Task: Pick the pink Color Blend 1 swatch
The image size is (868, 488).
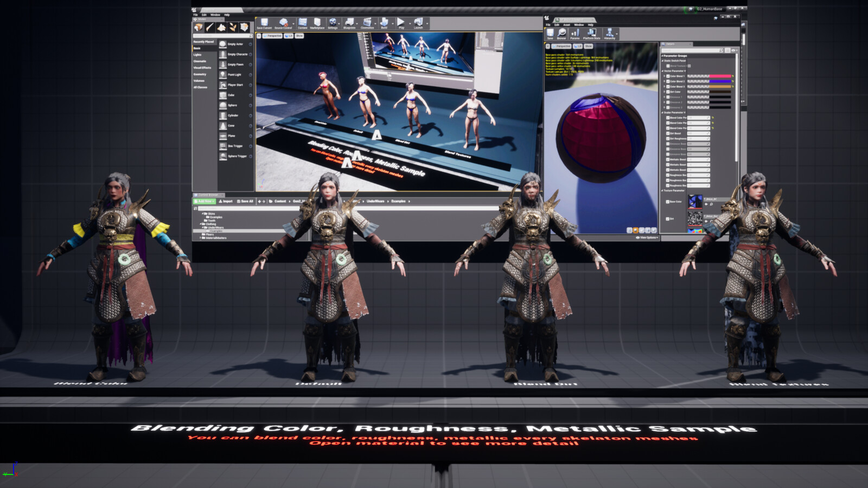Action: click(720, 76)
